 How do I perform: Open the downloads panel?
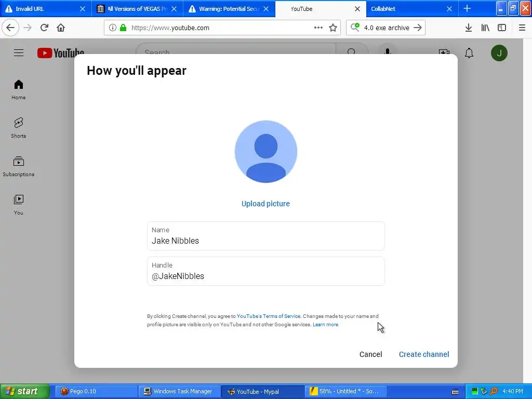click(469, 28)
